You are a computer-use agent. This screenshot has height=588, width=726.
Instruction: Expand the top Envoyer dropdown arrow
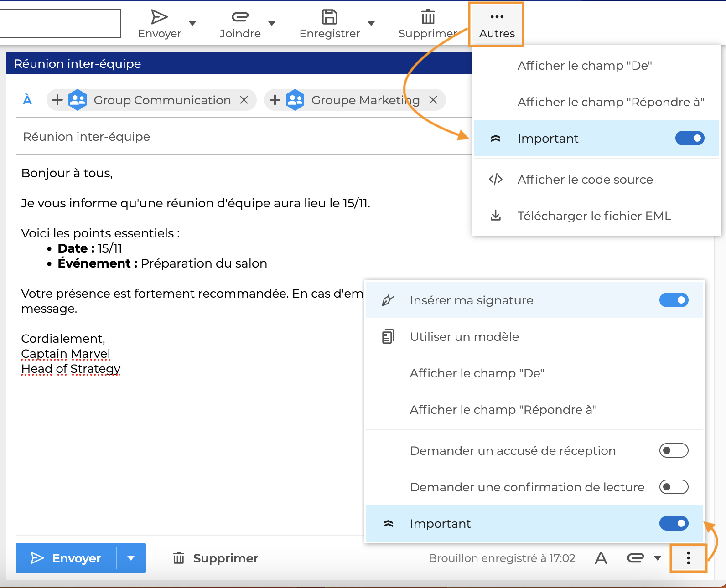click(192, 24)
